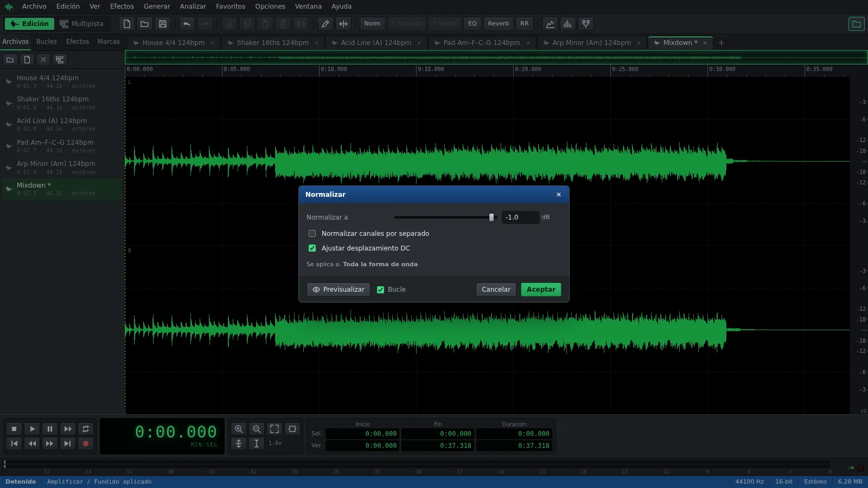868x488 pixels.
Task: Click the undo arrow icon
Action: tap(187, 24)
